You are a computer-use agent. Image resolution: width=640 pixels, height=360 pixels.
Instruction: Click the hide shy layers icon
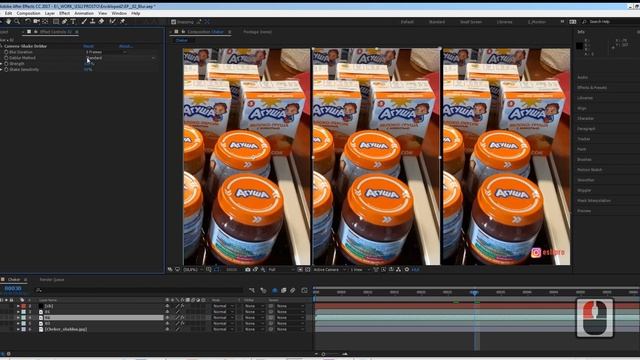274,290
